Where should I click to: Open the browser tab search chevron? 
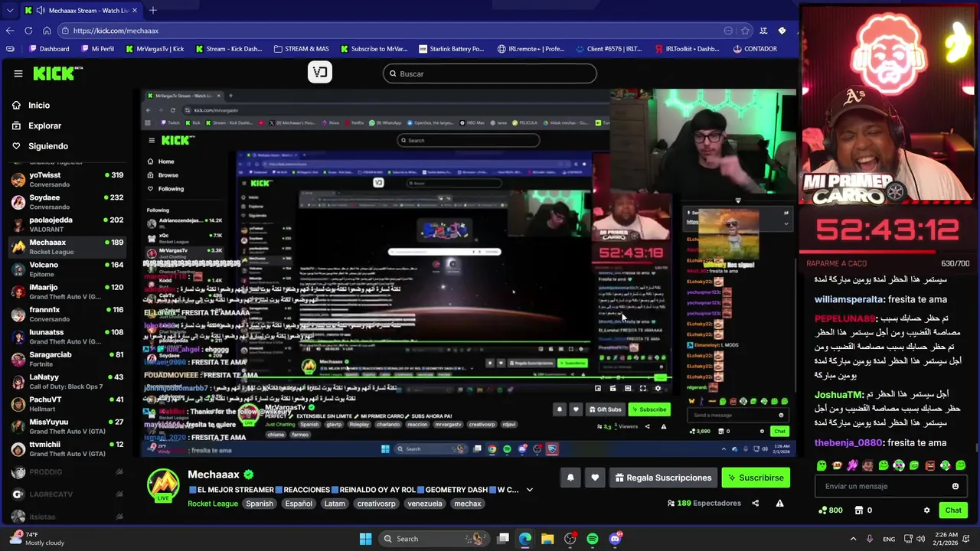pyautogui.click(x=10, y=11)
